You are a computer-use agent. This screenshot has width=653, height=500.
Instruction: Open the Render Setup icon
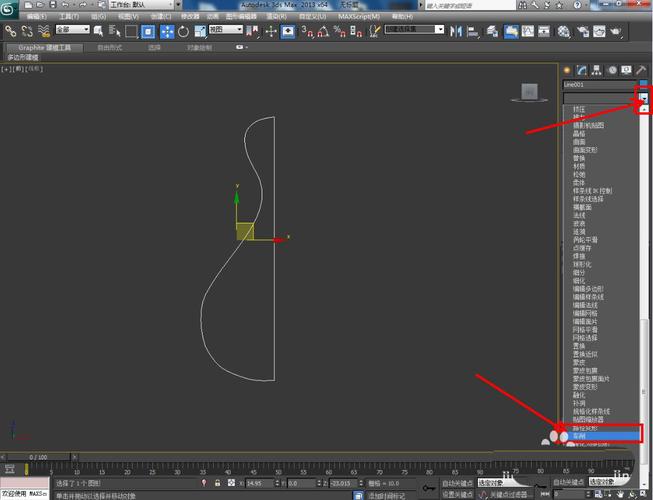coord(583,32)
